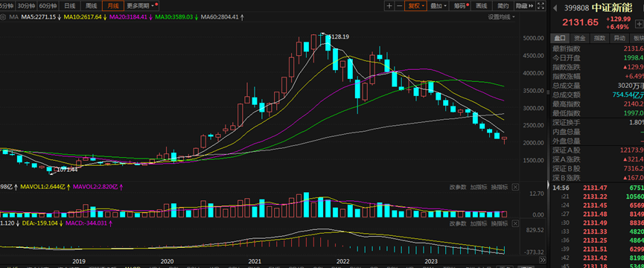Toggle 简约 simple mode
The image size is (644, 268).
pos(503,6)
